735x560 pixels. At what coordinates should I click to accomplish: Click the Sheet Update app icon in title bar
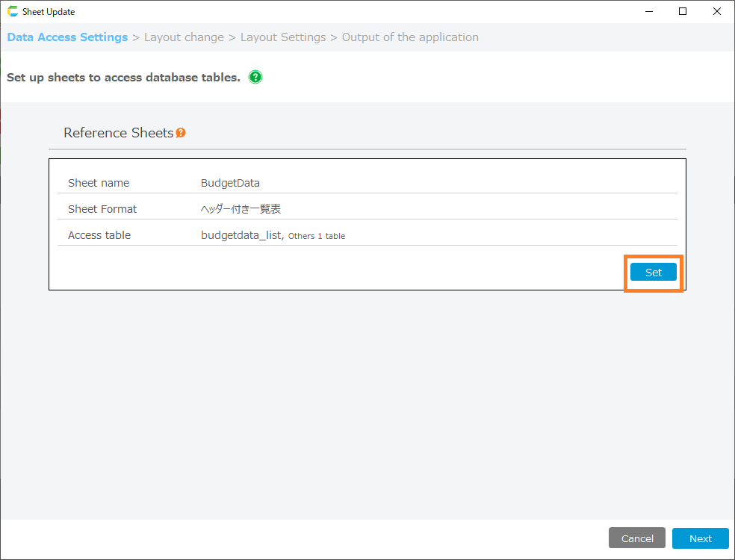(13, 12)
